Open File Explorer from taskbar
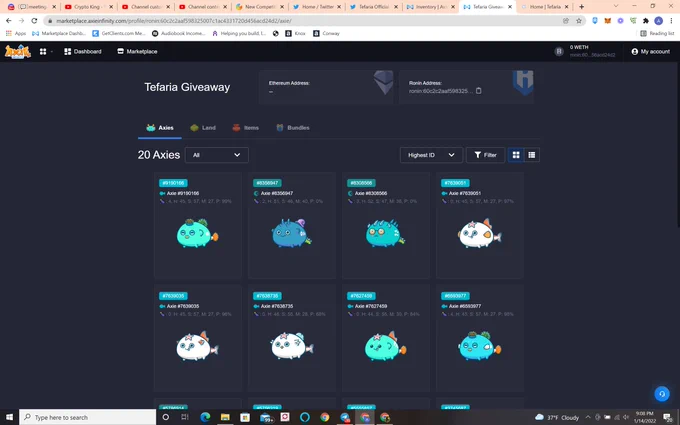This screenshot has height=425, width=680. point(225,417)
